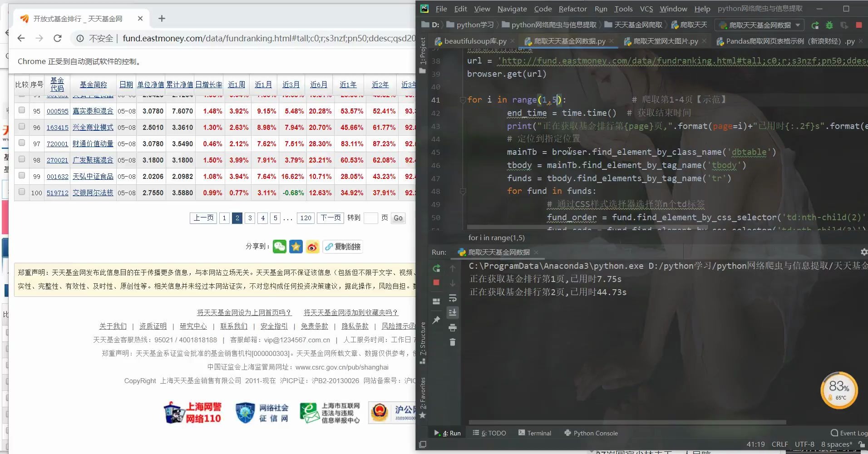
Task: Collapse the for loop fold at line 41
Action: tap(463, 100)
